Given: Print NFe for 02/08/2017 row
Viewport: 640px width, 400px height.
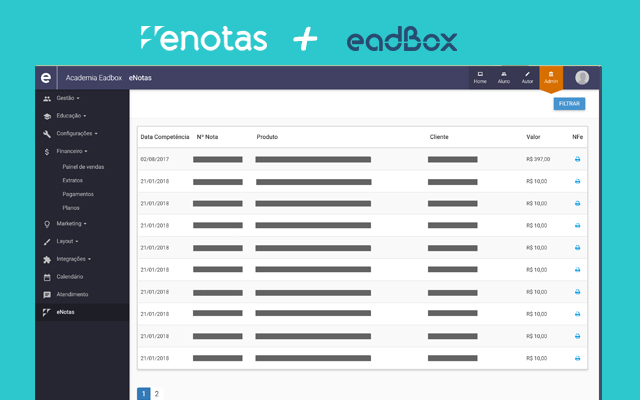Looking at the screenshot, I should (x=577, y=159).
